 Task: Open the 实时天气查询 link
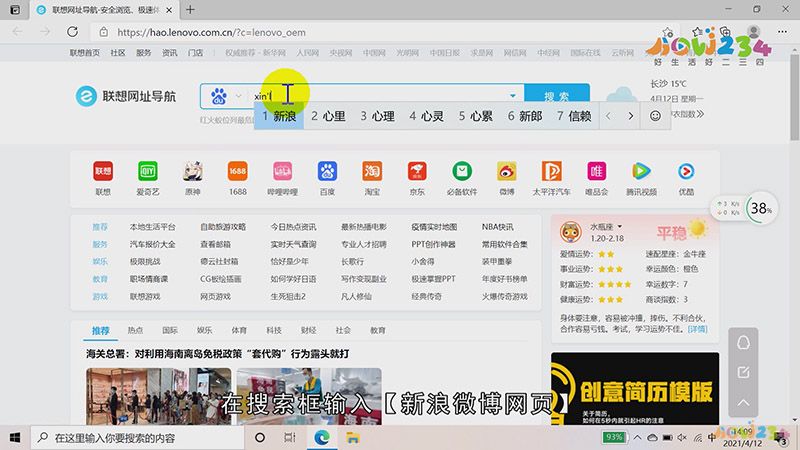(x=293, y=244)
